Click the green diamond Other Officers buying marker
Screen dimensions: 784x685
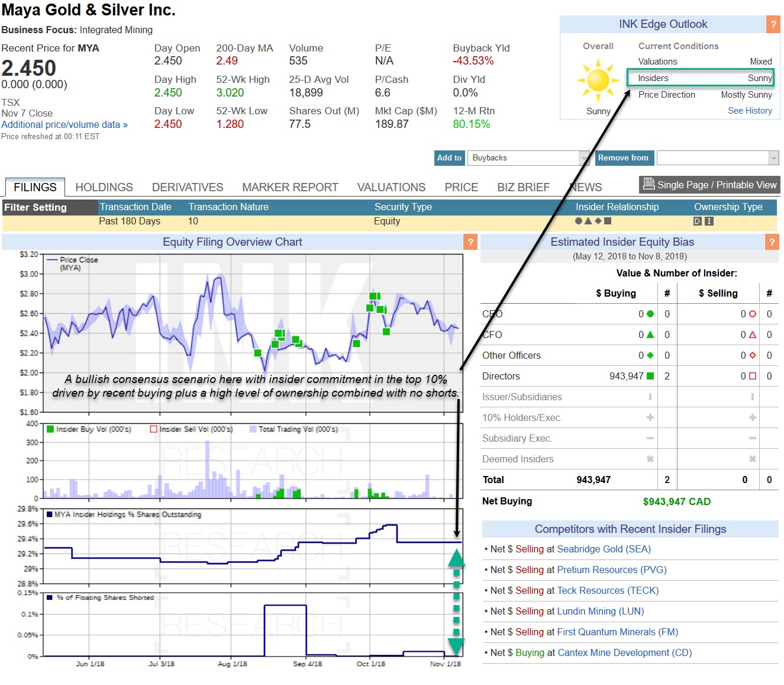650,355
